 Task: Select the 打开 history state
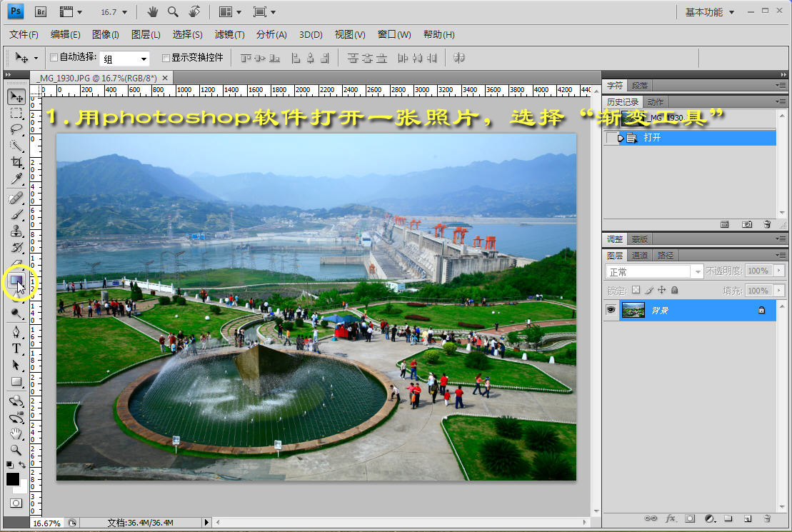tap(652, 138)
